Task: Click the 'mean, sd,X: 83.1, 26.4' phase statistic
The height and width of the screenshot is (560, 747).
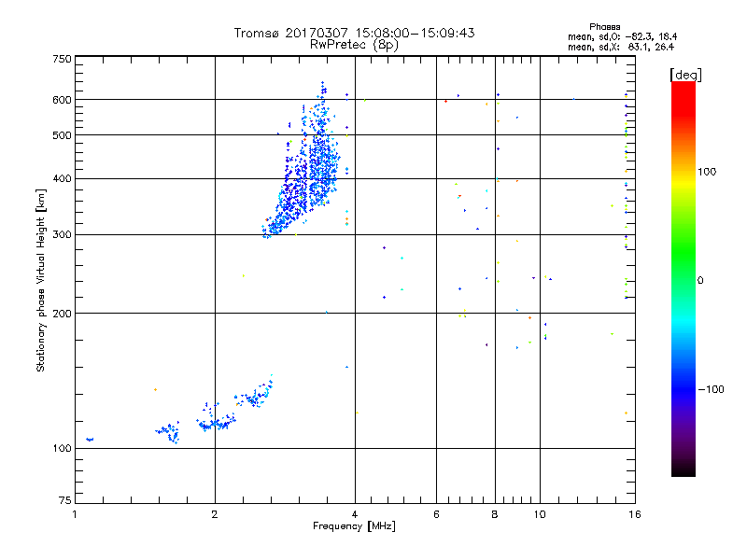Action: click(x=621, y=47)
